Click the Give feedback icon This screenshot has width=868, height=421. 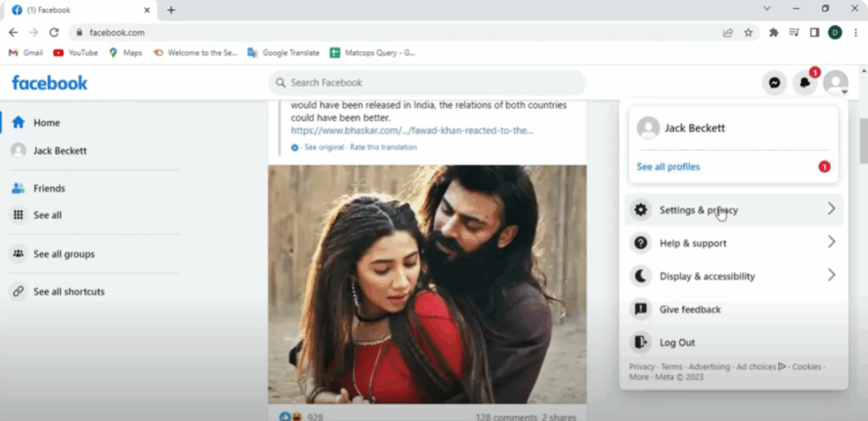(x=641, y=309)
